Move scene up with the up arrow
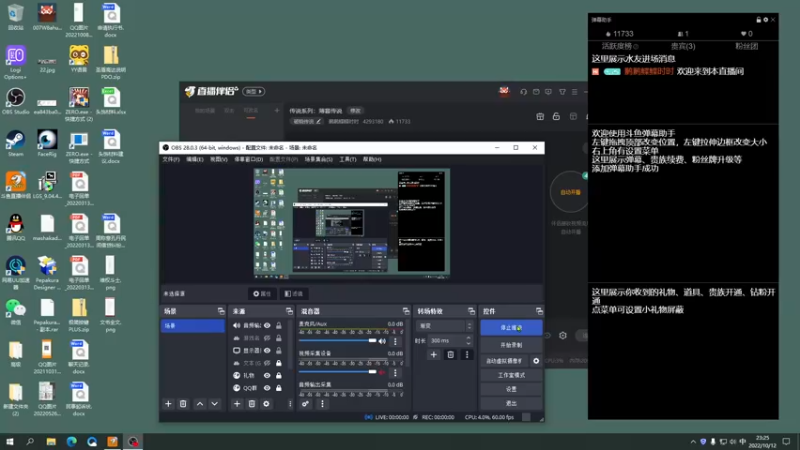This screenshot has width=800, height=450. click(x=200, y=404)
